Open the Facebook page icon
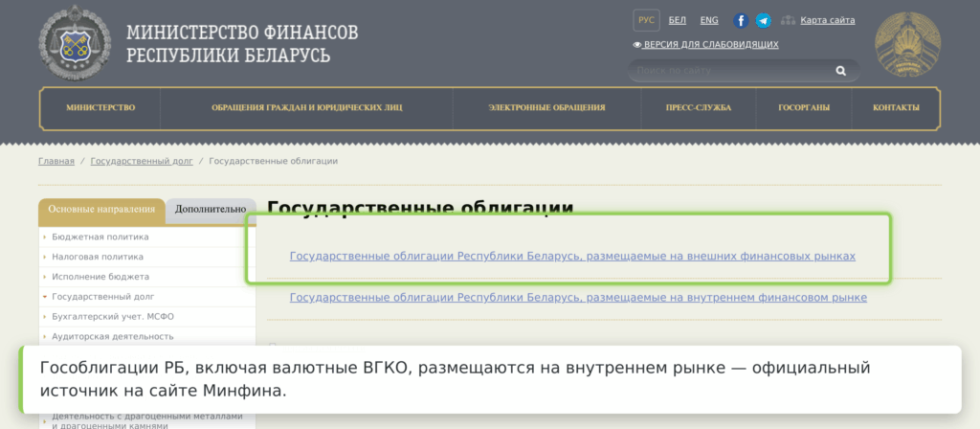 coord(742,21)
